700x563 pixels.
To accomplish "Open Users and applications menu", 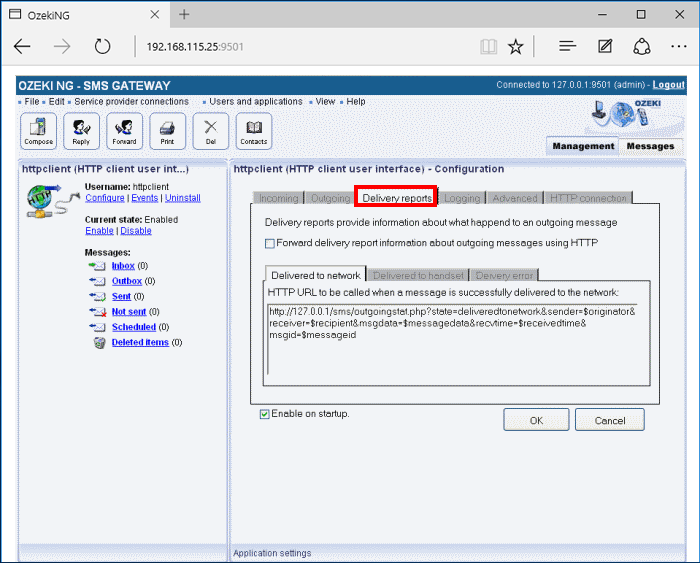I will click(x=255, y=102).
